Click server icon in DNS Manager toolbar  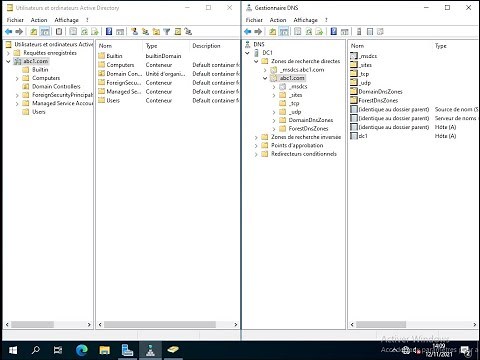(x=359, y=32)
